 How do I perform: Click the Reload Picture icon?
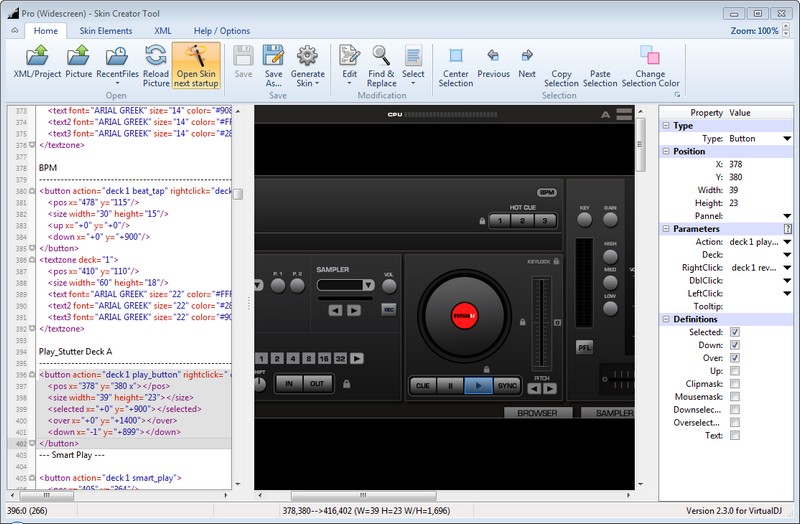(156, 57)
